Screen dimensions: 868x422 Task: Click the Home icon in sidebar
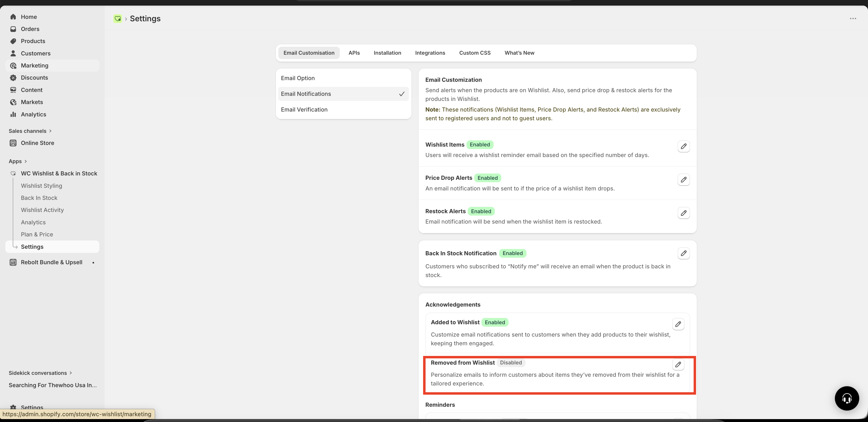(13, 17)
